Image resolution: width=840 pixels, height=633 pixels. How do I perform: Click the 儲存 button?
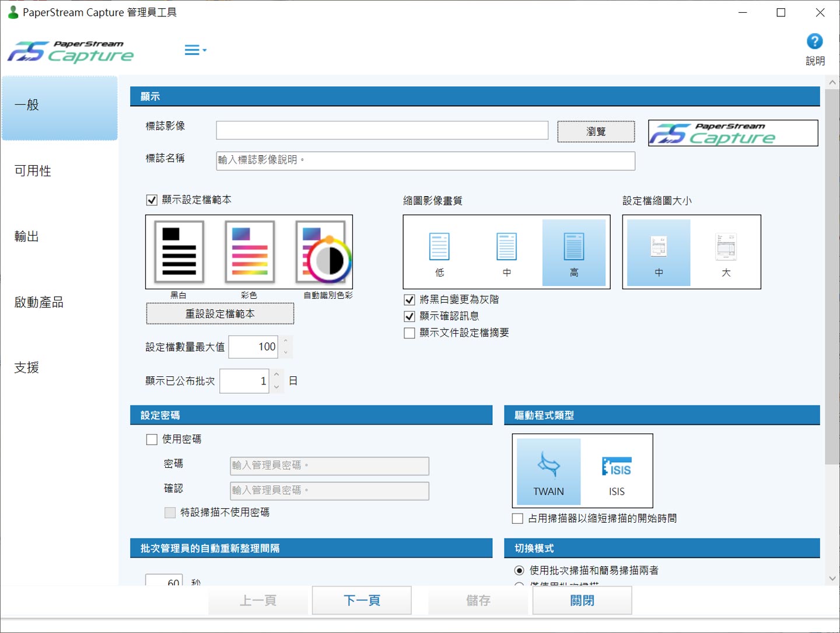pyautogui.click(x=478, y=600)
